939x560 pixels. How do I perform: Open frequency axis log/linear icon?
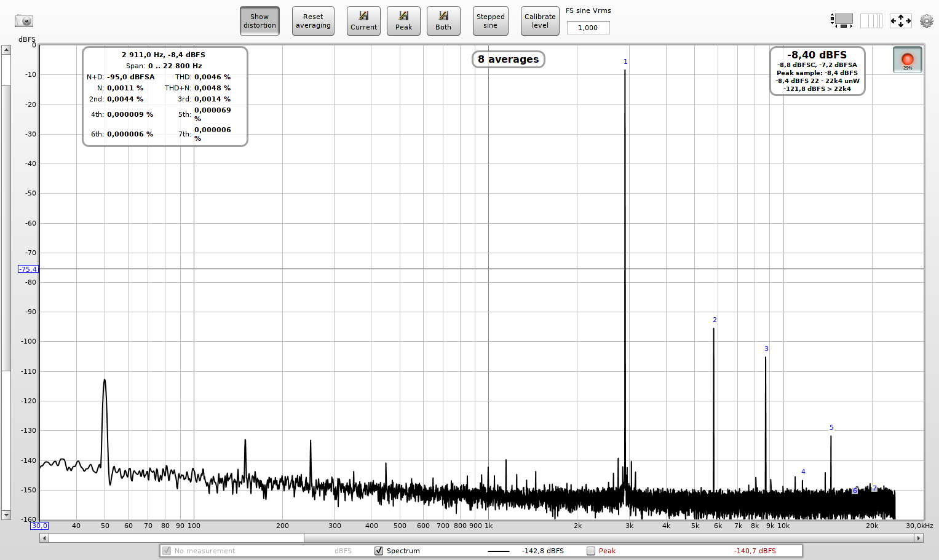[x=871, y=21]
